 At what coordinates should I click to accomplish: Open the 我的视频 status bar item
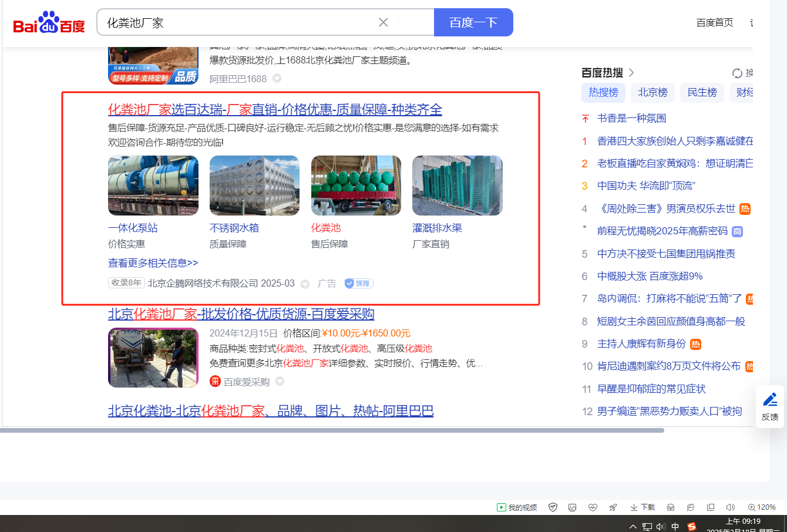click(x=517, y=507)
